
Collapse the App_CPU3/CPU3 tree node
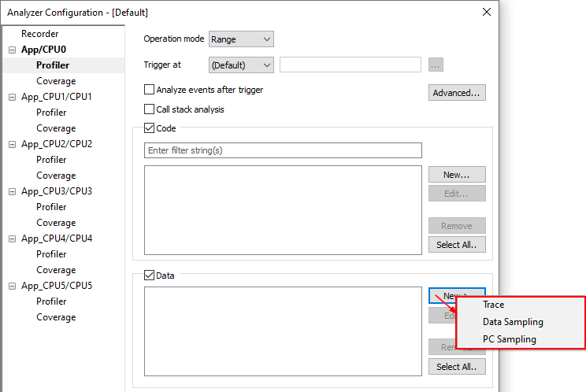tap(12, 191)
